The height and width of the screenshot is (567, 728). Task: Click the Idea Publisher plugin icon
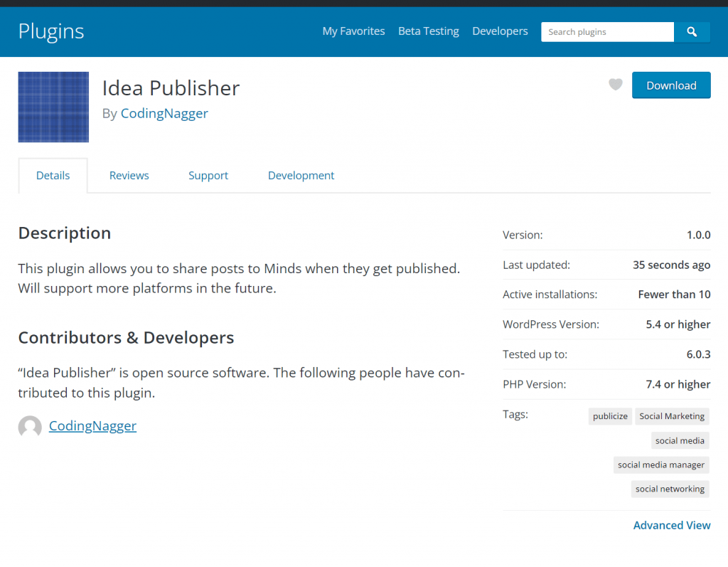pyautogui.click(x=53, y=107)
